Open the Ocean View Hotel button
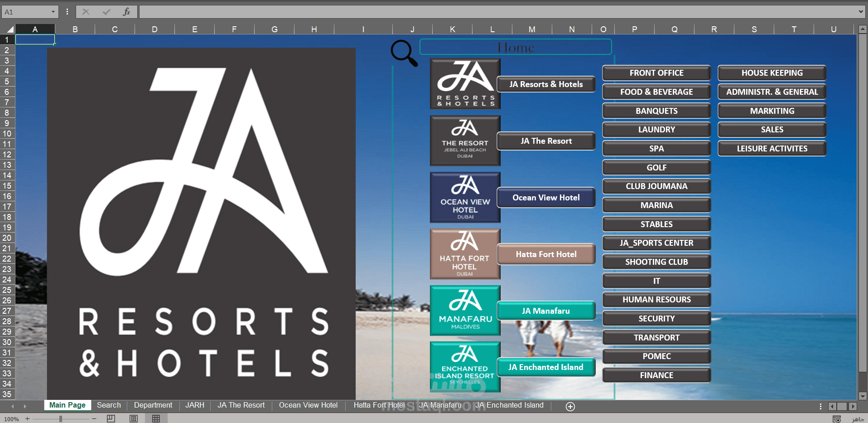868x423 pixels. (x=546, y=198)
